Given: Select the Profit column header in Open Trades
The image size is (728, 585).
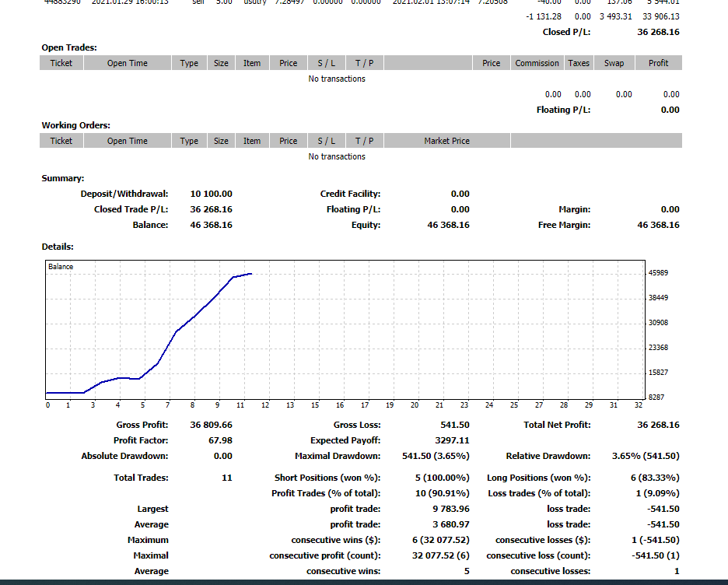Looking at the screenshot, I should [658, 63].
